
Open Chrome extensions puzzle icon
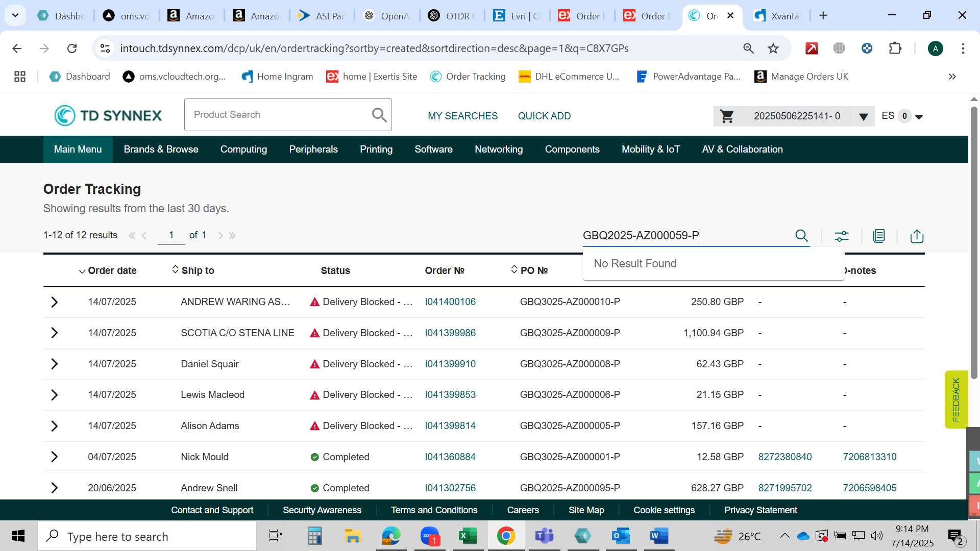(895, 48)
